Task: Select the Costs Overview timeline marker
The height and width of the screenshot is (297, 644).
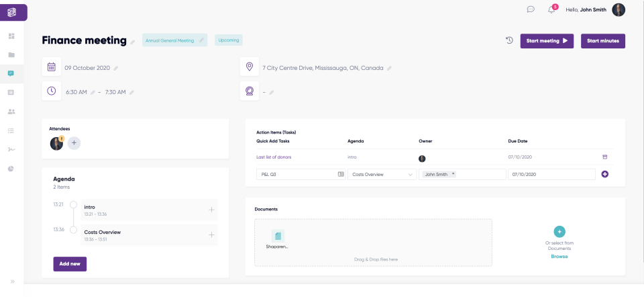Action: point(74,230)
